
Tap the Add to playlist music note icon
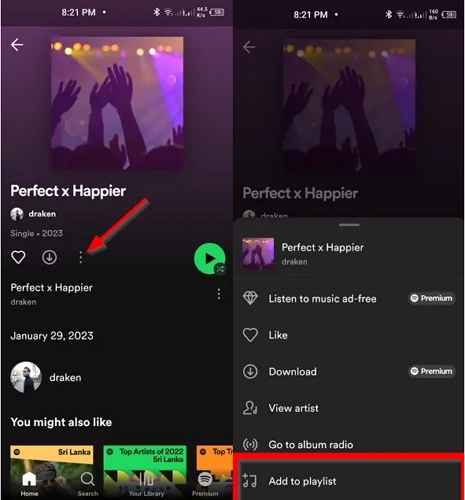click(250, 481)
